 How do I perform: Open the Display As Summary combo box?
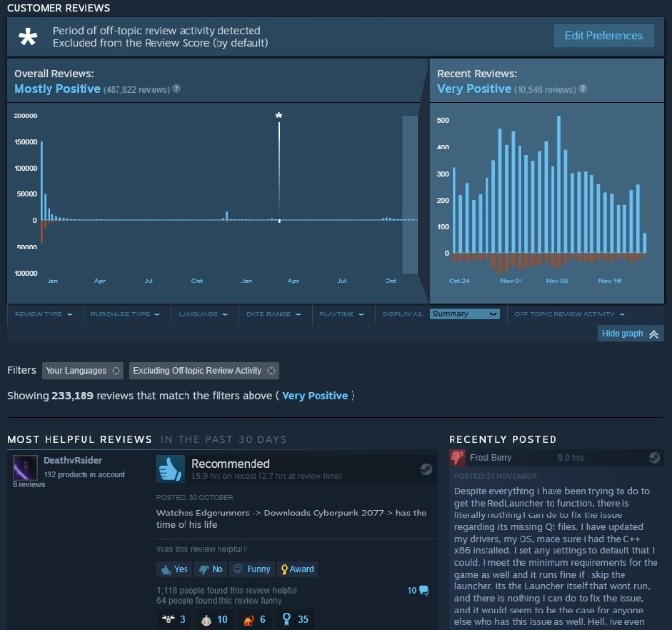point(464,314)
